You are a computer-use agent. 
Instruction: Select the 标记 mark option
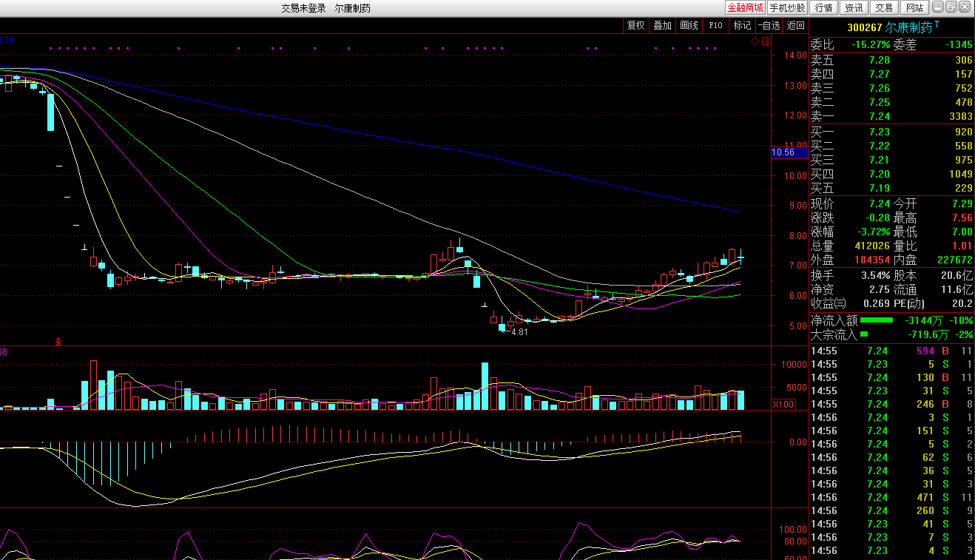(742, 25)
